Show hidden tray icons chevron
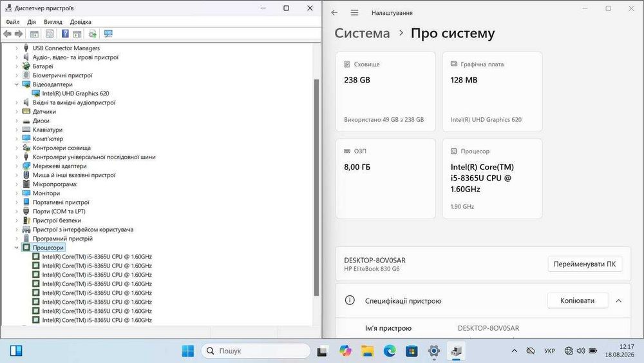This screenshot has height=363, width=644. 514,351
